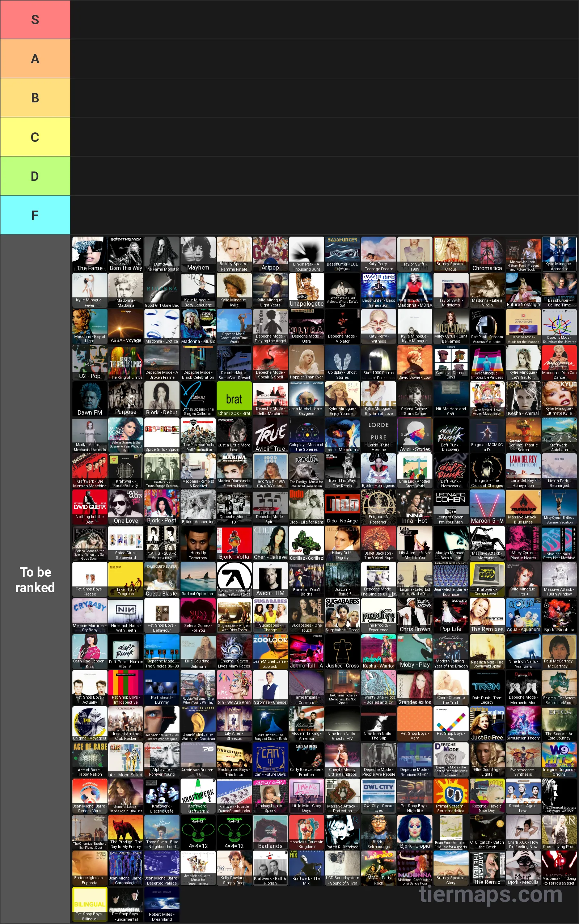Select Lana Del Rey Honeymoon cover
579x924 pixels.
point(523,471)
